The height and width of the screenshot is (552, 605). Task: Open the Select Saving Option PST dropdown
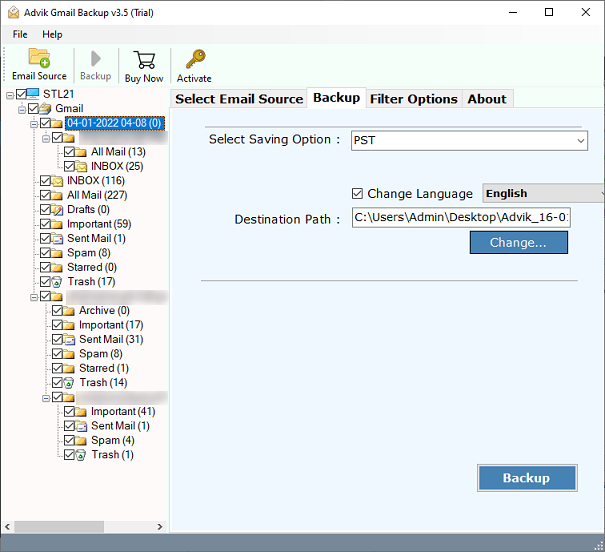pyautogui.click(x=469, y=140)
